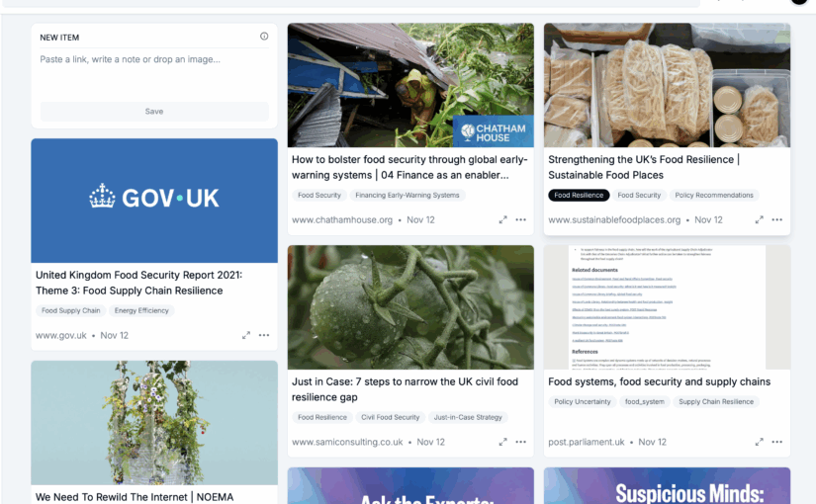Image resolution: width=816 pixels, height=504 pixels.
Task: Open more options for Chatham House card
Action: [x=521, y=220]
